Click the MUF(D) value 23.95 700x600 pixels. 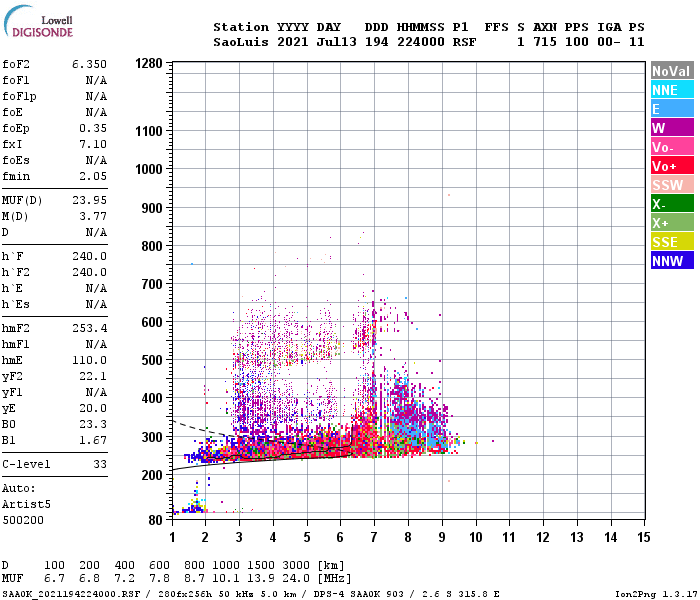[x=89, y=200]
